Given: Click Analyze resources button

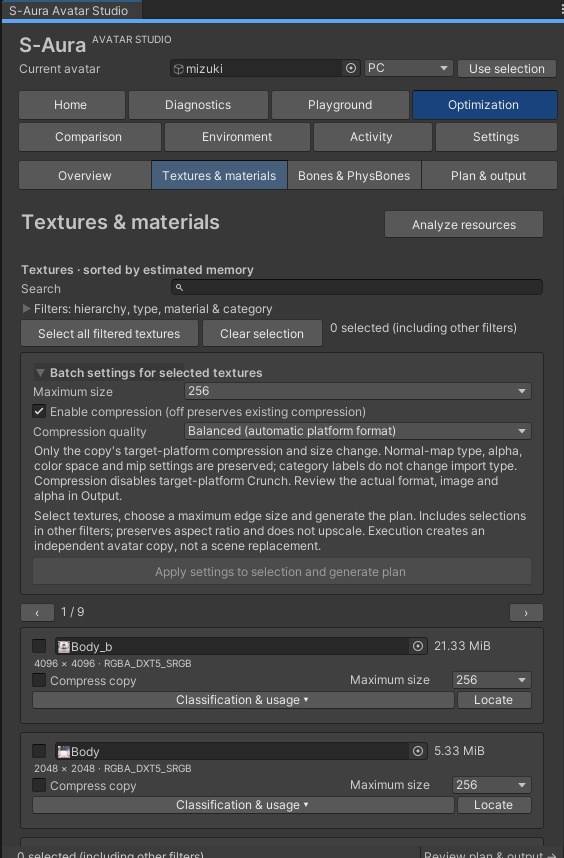Looking at the screenshot, I should click(464, 224).
